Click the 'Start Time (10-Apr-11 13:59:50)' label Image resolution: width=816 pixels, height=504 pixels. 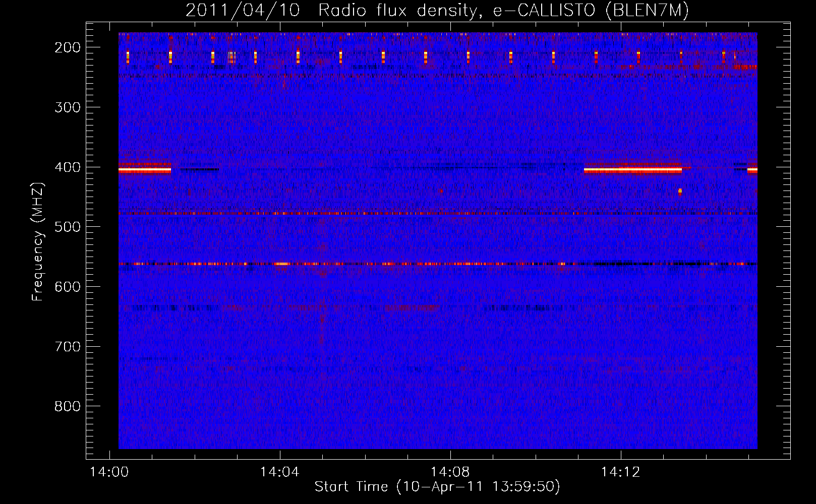pos(437,487)
